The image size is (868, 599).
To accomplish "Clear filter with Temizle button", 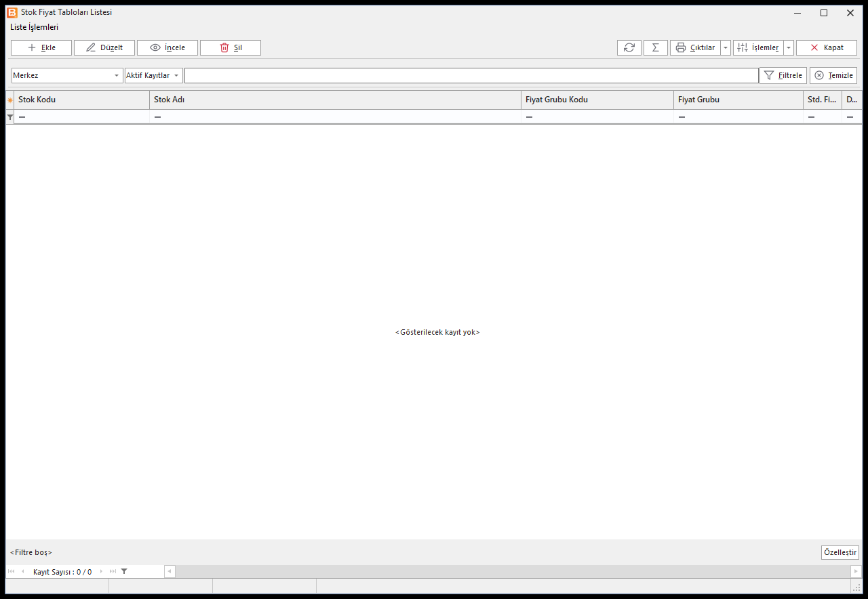I will coord(833,75).
